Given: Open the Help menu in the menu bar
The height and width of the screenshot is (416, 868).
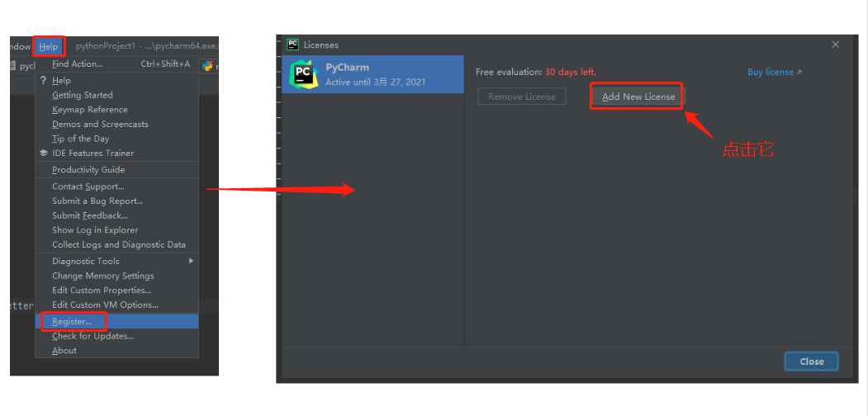Looking at the screenshot, I should coord(49,47).
